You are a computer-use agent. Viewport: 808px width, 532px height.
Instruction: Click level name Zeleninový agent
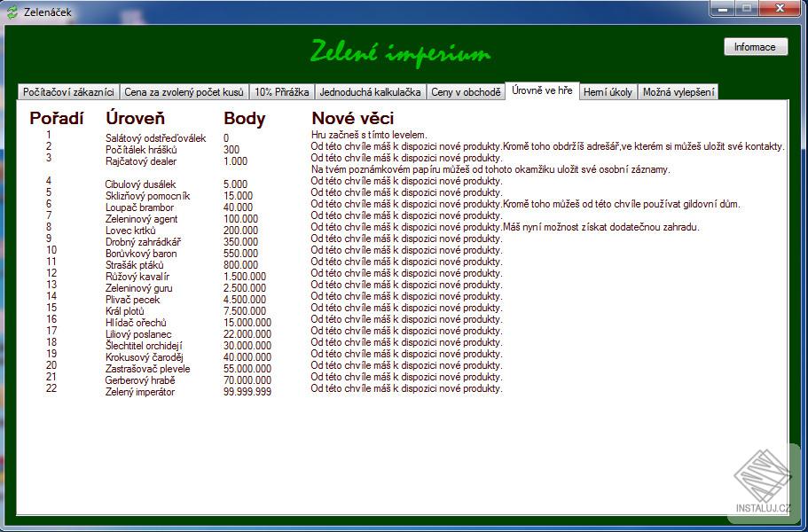[x=141, y=219]
